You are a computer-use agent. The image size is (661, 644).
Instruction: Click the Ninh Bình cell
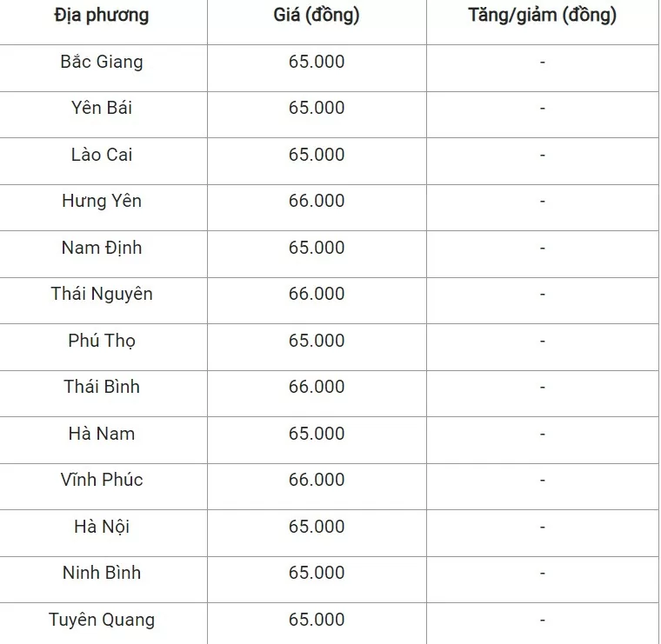[102, 573]
